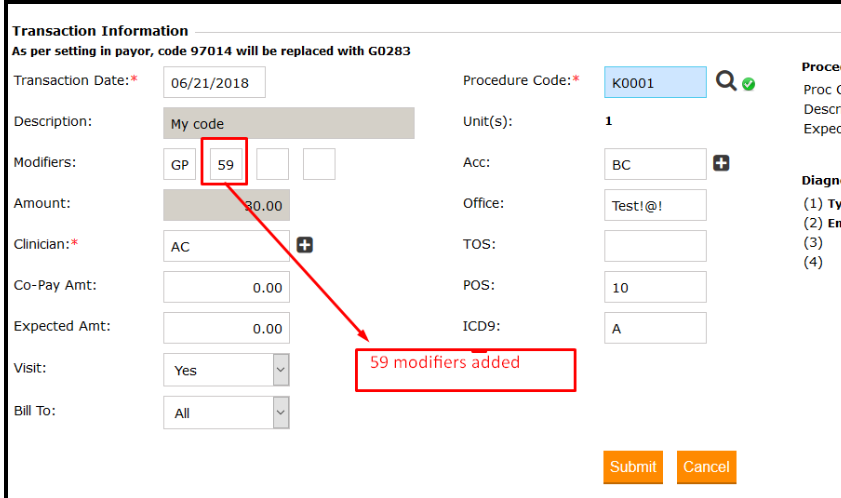Click the third empty modifier box
Screen dimensions: 841x498
click(x=272, y=164)
